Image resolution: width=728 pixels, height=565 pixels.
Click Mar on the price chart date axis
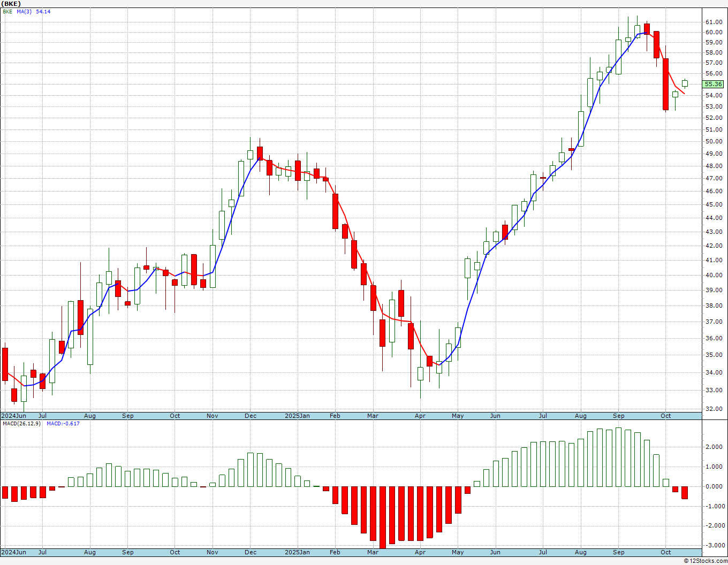[373, 416]
